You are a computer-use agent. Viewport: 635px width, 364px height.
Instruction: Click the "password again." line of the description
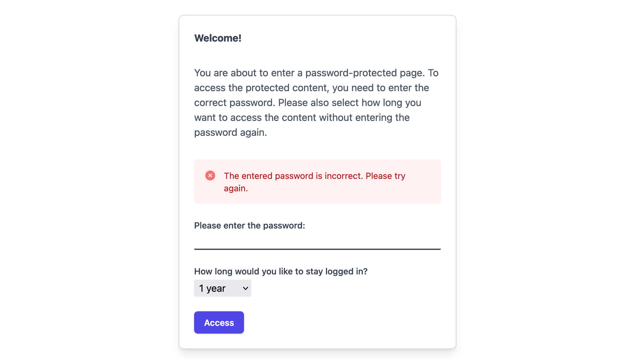[x=230, y=132]
